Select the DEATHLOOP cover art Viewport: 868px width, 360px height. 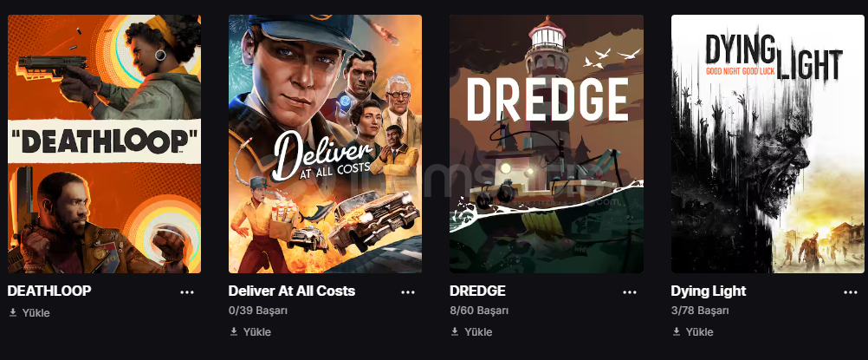coord(104,144)
